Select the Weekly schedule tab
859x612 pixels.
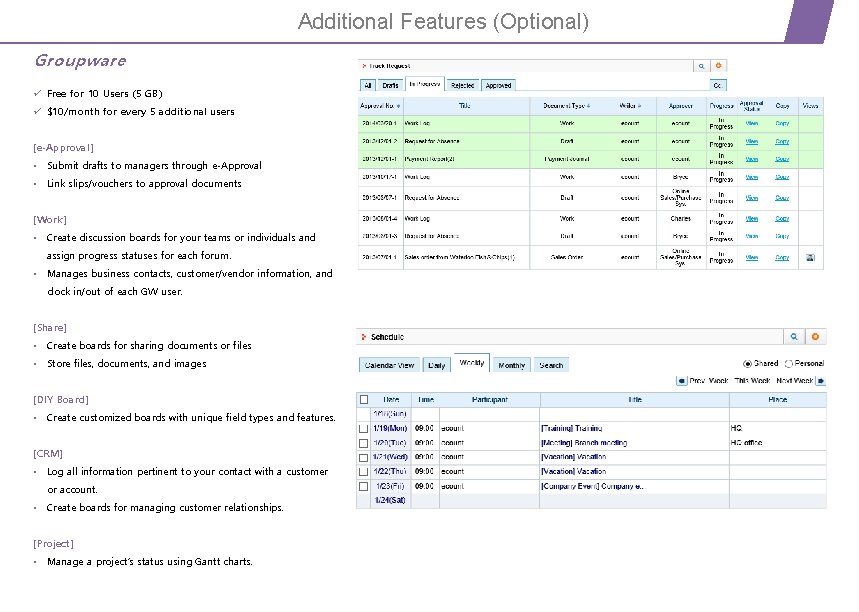click(x=472, y=363)
